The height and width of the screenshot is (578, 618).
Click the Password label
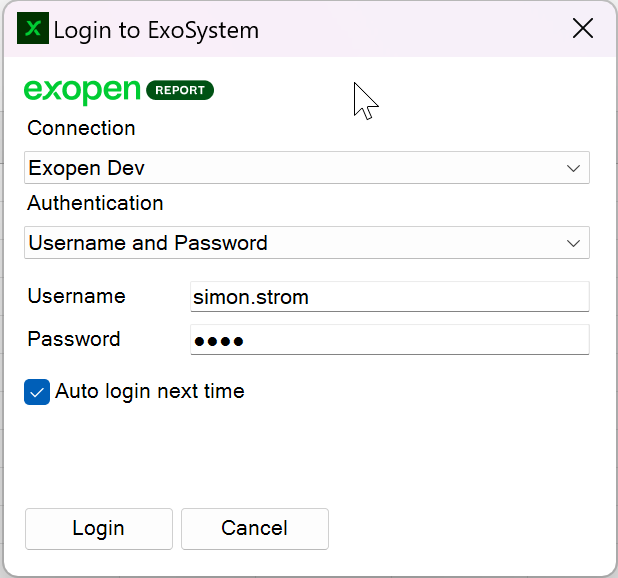(74, 339)
